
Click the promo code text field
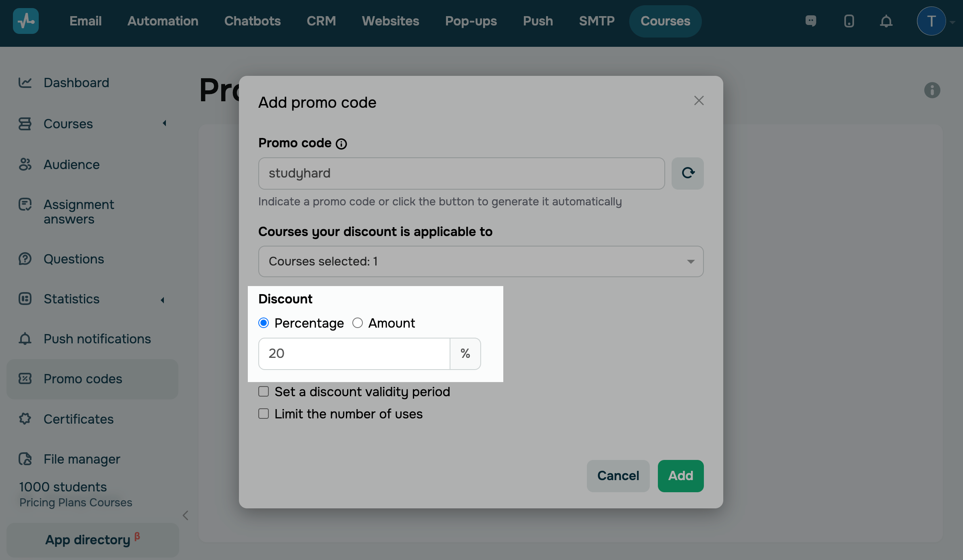461,173
